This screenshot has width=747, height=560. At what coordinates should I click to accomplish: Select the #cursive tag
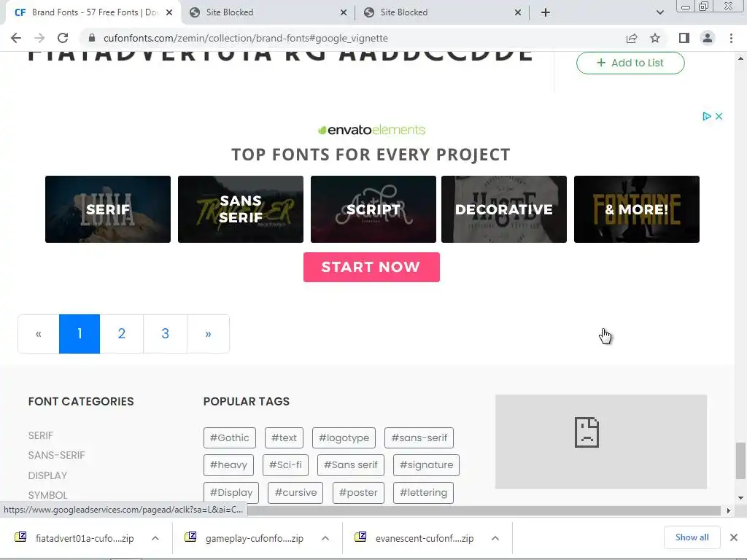tap(295, 492)
